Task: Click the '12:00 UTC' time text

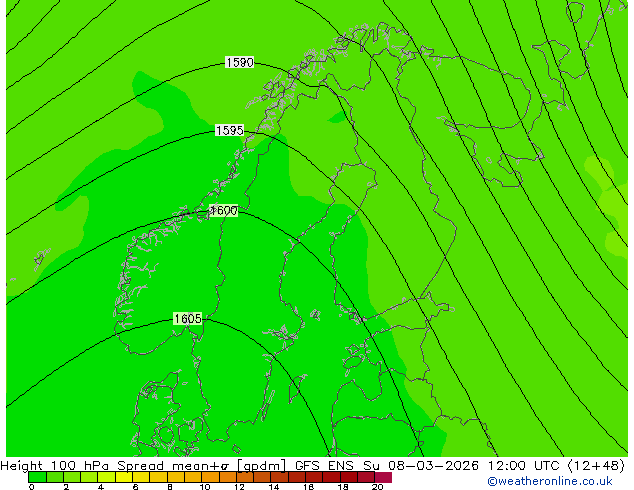Action: (x=524, y=466)
